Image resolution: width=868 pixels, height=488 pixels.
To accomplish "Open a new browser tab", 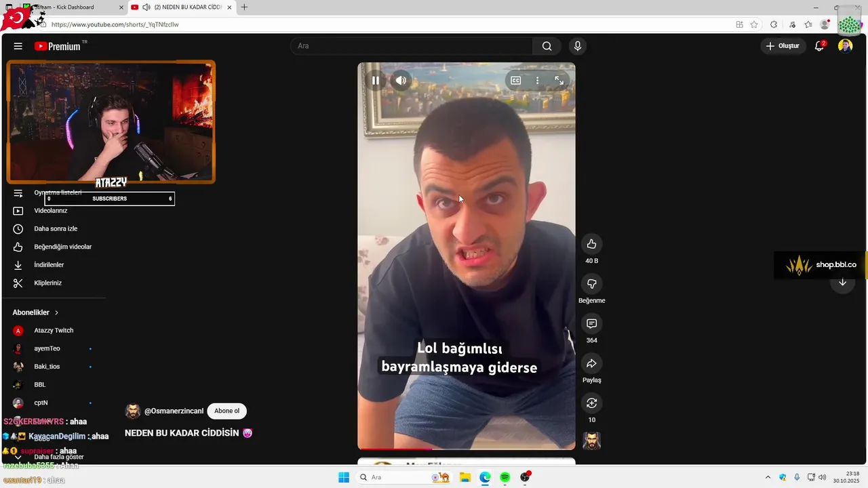I will pos(244,7).
